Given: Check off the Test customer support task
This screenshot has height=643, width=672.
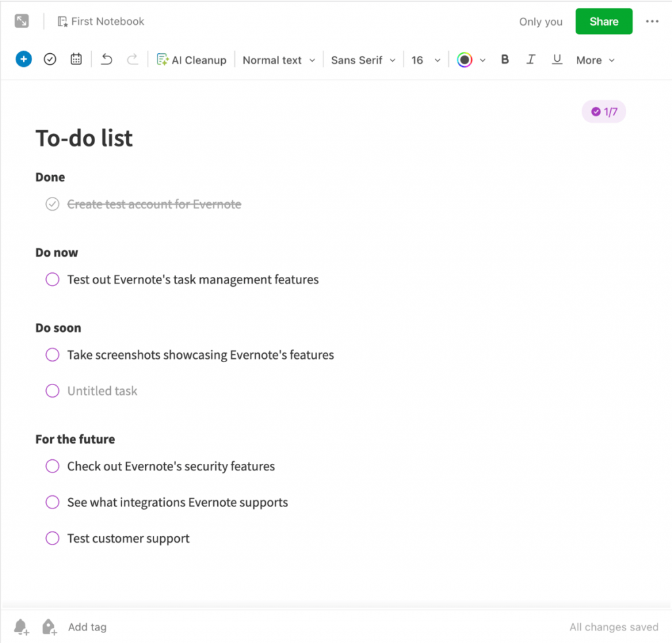Looking at the screenshot, I should point(52,538).
